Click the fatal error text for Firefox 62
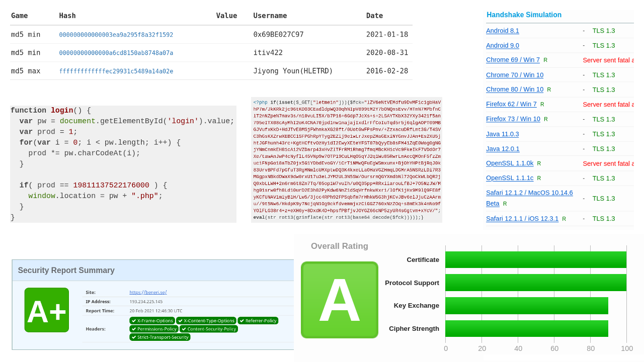Image resolution: width=644 pixels, height=362 pixels. pyautogui.click(x=608, y=104)
